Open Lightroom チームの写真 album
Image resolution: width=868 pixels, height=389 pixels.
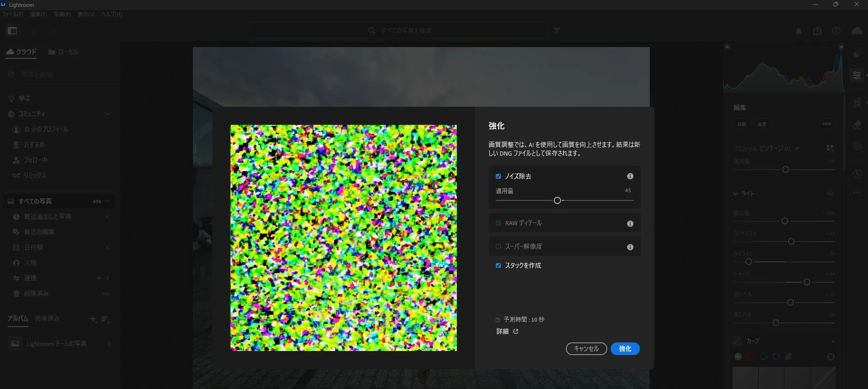(59, 344)
